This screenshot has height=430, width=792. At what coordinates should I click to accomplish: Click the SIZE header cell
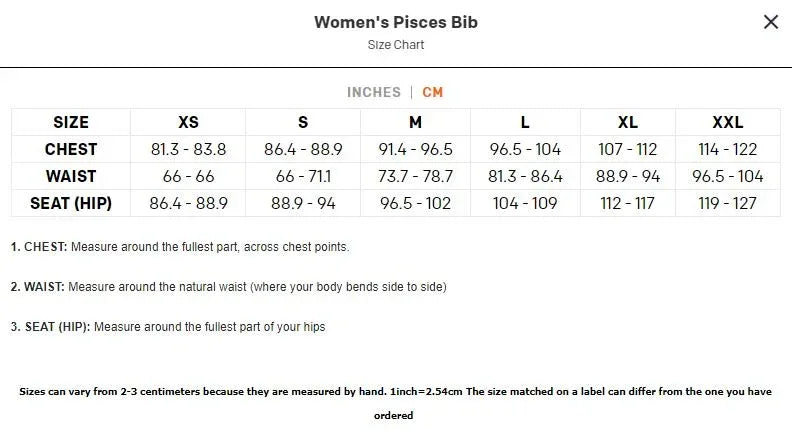(x=71, y=123)
